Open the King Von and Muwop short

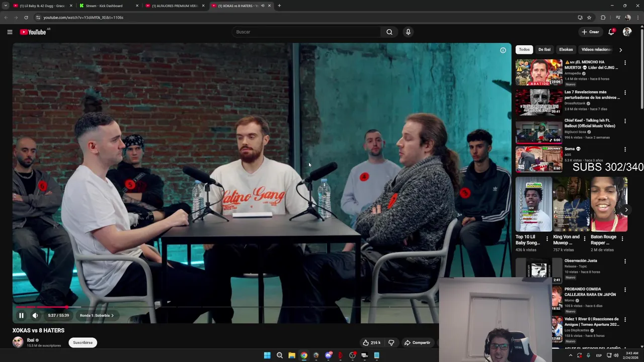[x=571, y=204]
